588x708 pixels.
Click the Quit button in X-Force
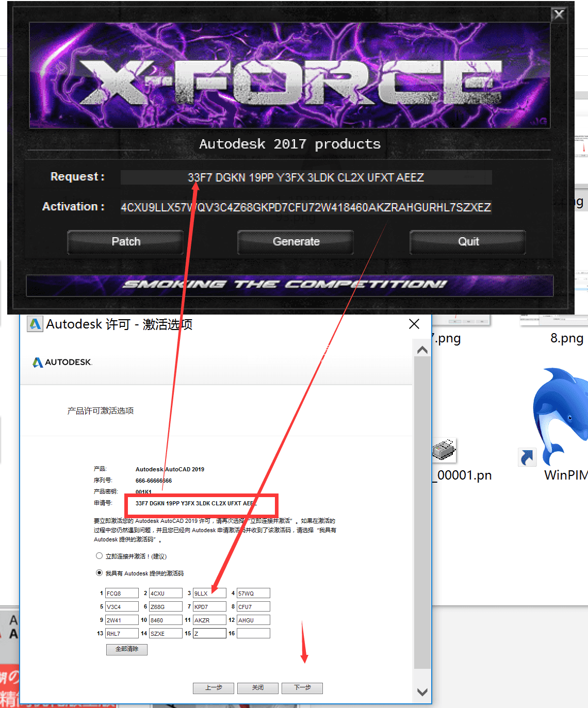tap(468, 242)
